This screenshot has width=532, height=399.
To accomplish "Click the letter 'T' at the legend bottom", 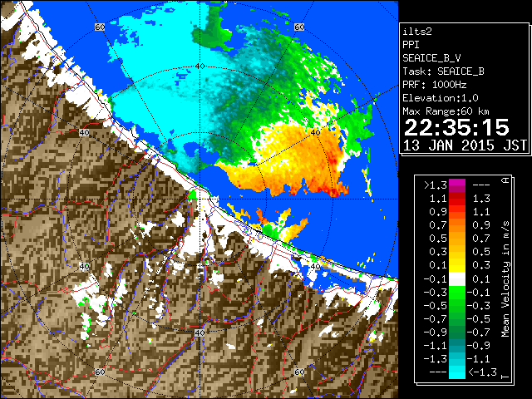I will 505,377.
